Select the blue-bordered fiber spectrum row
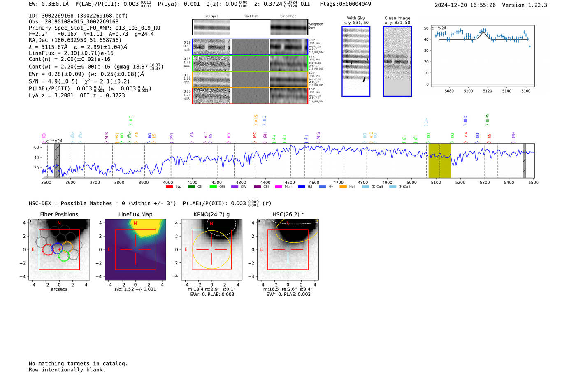This screenshot has width=576, height=392. point(250,47)
